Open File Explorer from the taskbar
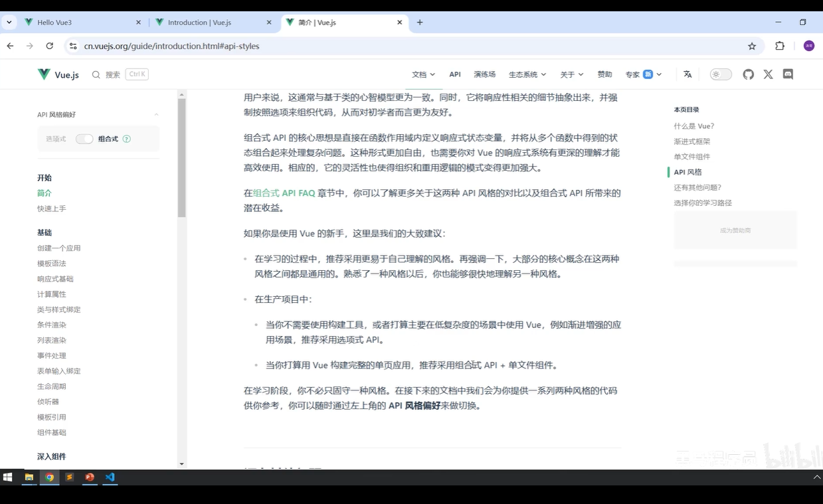This screenshot has width=823, height=504. [29, 477]
